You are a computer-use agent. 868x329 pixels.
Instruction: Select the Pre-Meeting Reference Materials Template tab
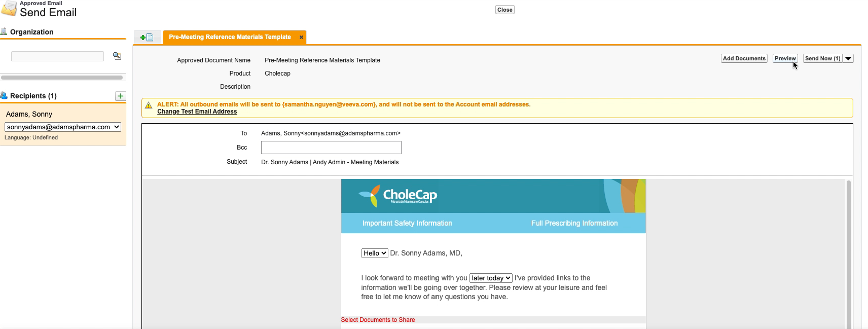[x=230, y=38]
